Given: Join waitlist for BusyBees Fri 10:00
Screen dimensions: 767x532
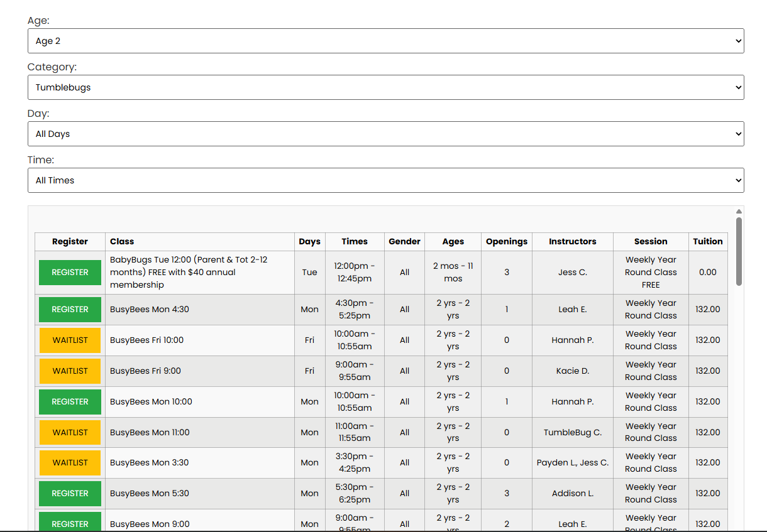Looking at the screenshot, I should (70, 340).
